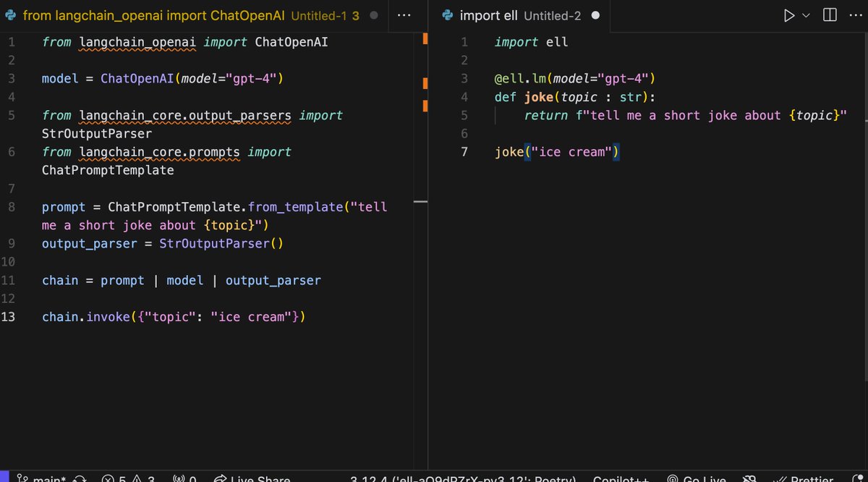This screenshot has height=482, width=868.
Task: Select the Python 3.12.4 Poetry interpreter
Action: [x=463, y=478]
